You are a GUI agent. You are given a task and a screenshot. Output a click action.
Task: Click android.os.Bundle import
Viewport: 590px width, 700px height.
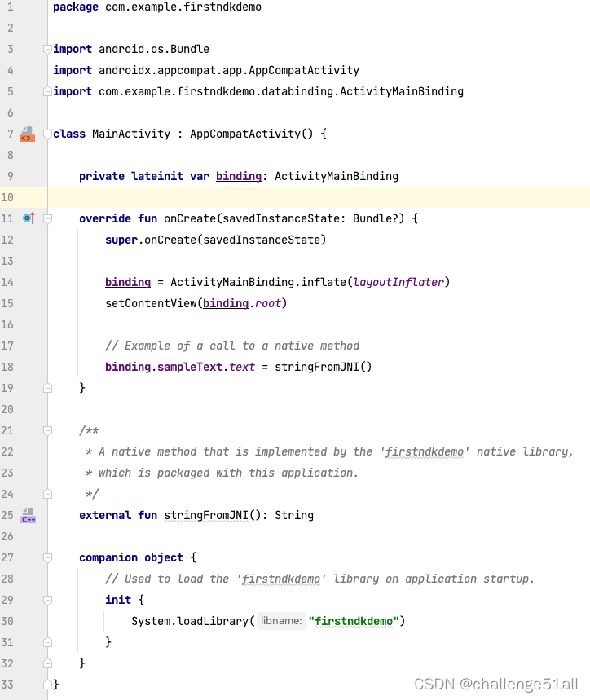coord(154,49)
